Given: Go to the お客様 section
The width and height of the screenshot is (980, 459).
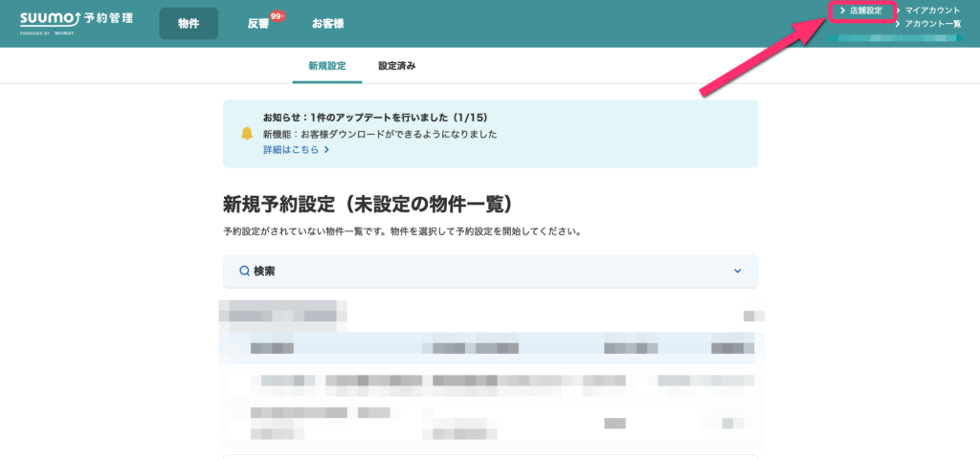Looking at the screenshot, I should (x=327, y=24).
